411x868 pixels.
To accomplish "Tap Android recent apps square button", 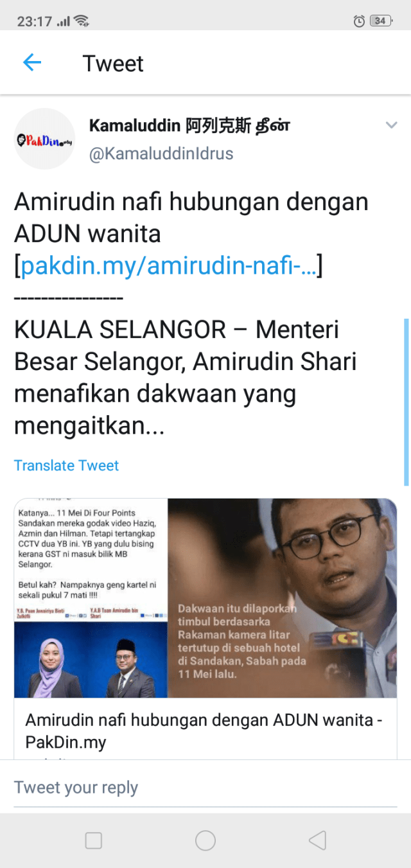I will 94,840.
